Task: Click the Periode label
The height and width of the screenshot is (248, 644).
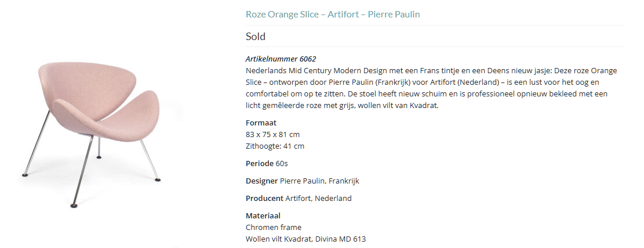Action: pyautogui.click(x=260, y=163)
